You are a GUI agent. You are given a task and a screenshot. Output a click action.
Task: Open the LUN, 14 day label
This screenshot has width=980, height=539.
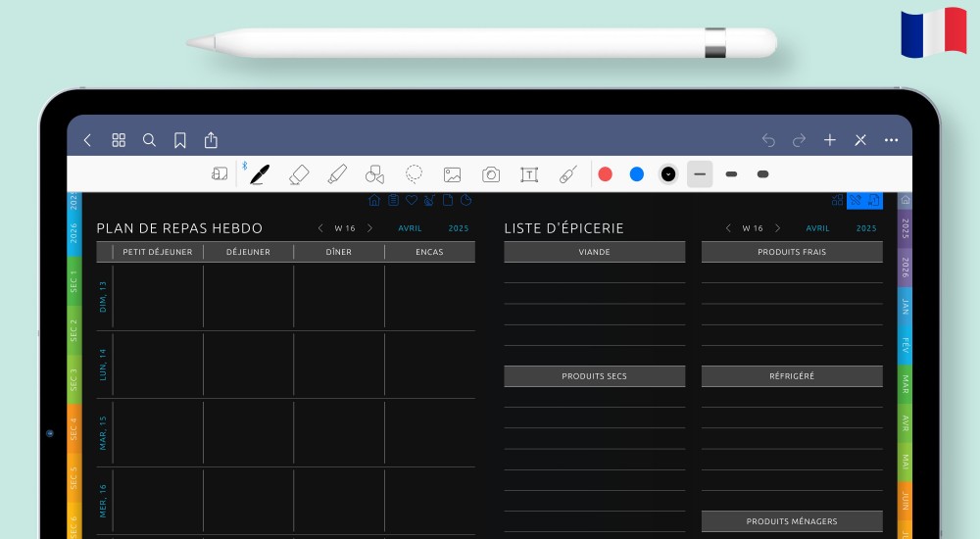(x=103, y=365)
